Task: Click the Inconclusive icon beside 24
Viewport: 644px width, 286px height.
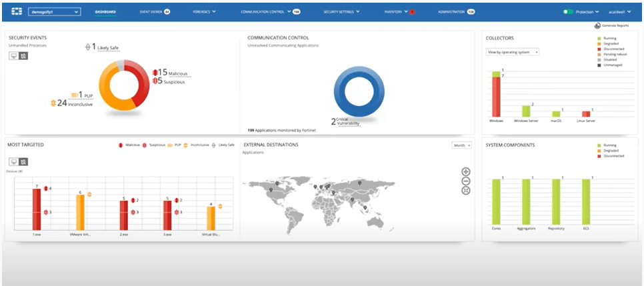Action: (x=53, y=103)
